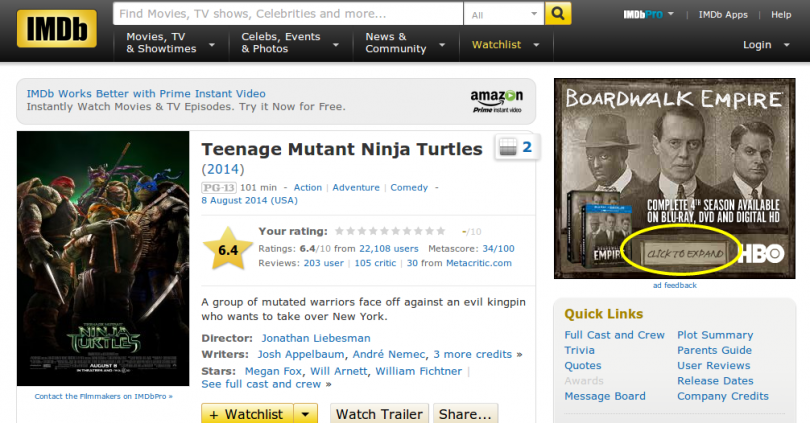Open the Help link
This screenshot has height=423, width=810.
point(781,15)
